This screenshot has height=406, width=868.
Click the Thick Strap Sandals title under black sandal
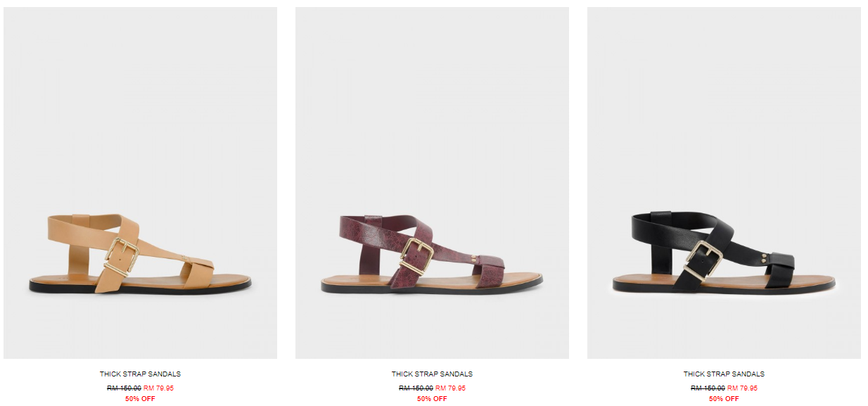[x=724, y=374]
